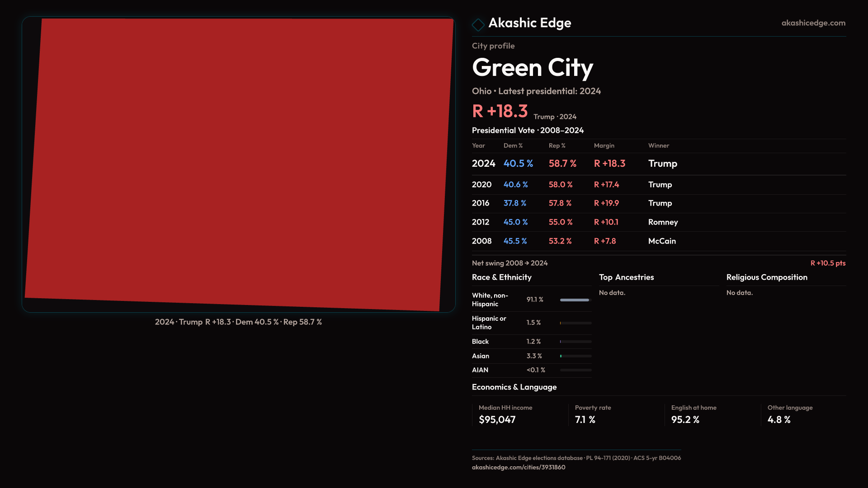The height and width of the screenshot is (488, 868).
Task: Select the 2016 vote row
Action: pos(658,203)
